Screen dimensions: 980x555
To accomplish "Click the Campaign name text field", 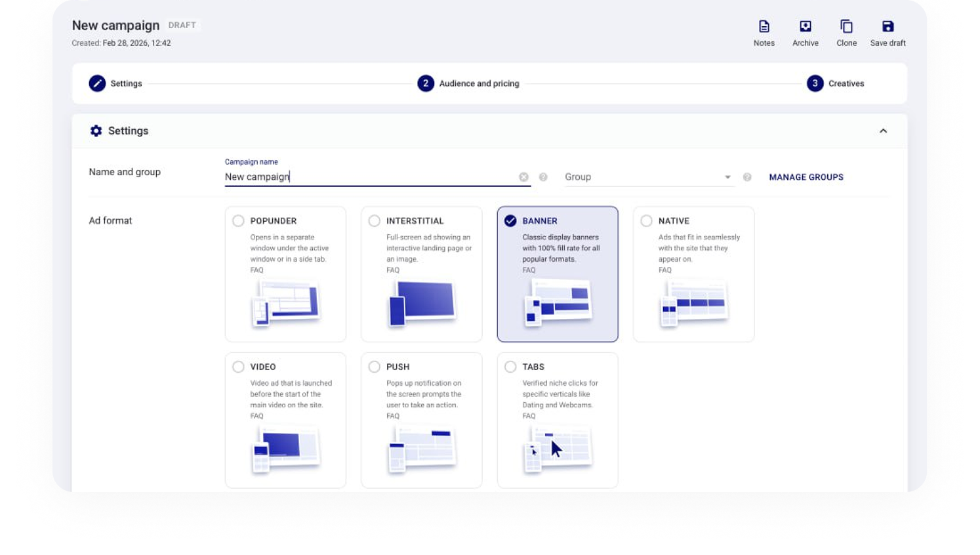I will click(367, 177).
